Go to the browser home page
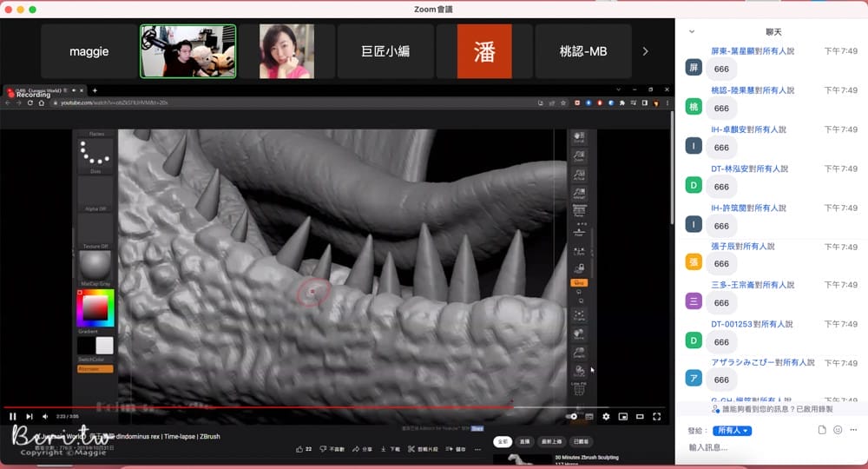 click(x=41, y=103)
